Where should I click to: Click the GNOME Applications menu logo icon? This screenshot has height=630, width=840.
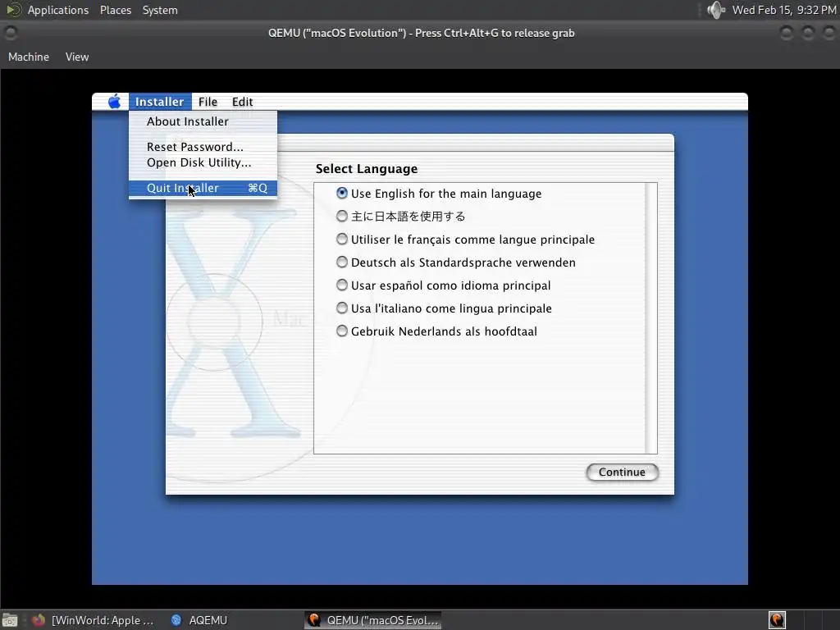[x=13, y=10]
